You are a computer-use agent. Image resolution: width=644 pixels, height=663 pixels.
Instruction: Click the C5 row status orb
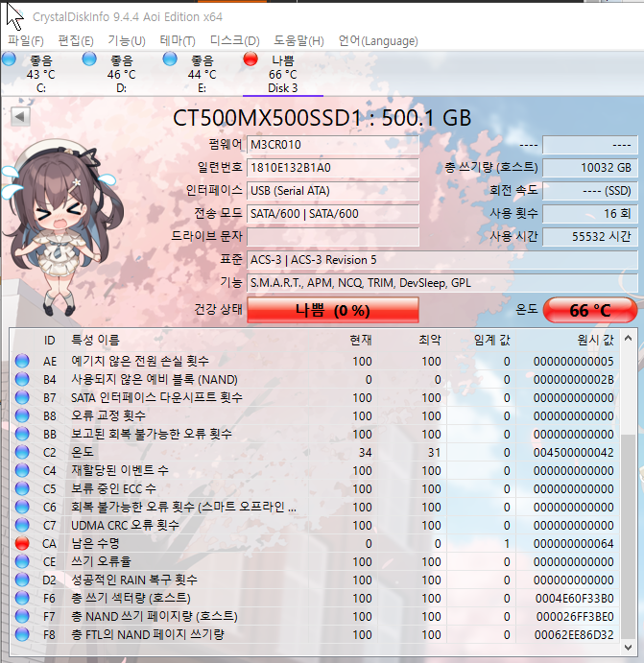pyautogui.click(x=22, y=488)
